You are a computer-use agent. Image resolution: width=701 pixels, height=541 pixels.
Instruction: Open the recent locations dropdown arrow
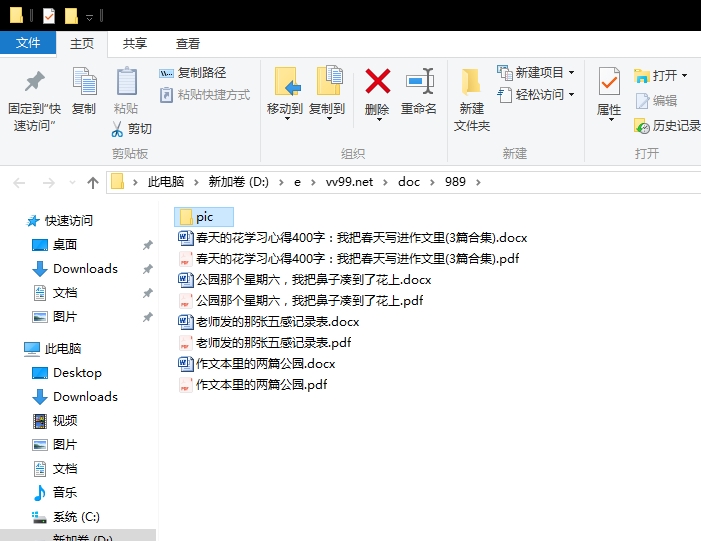(72, 183)
